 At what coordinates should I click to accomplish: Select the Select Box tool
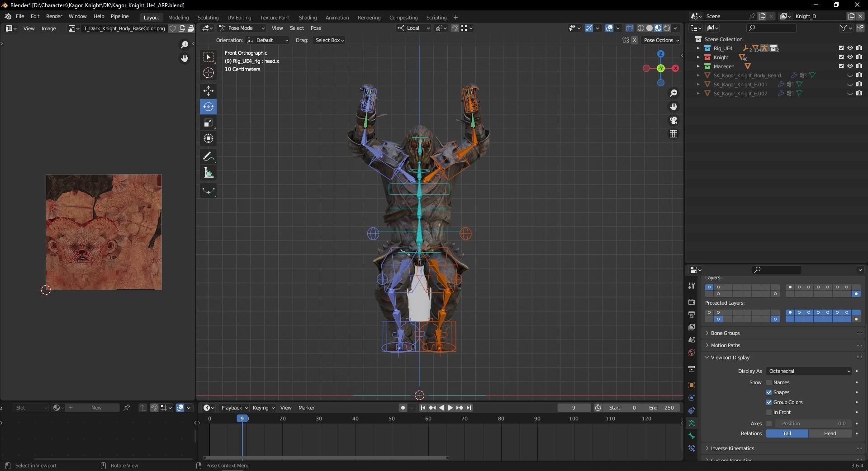pos(208,57)
